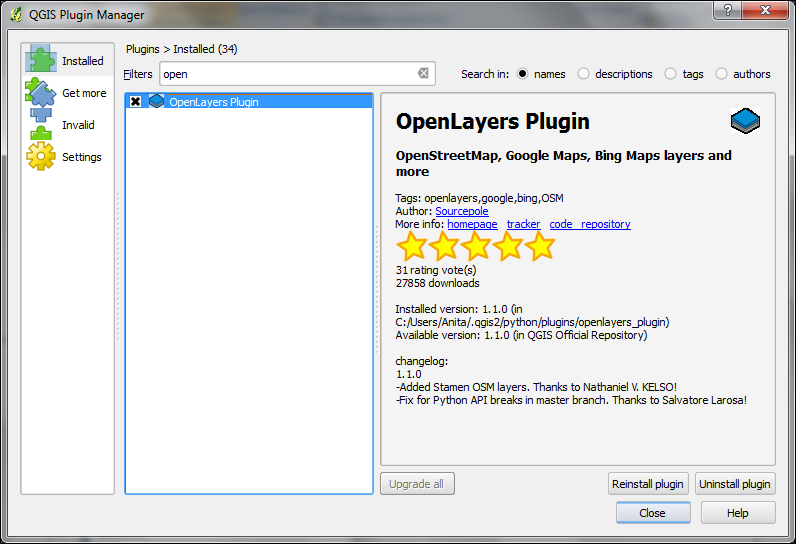Open the plugin homepage link

point(472,224)
